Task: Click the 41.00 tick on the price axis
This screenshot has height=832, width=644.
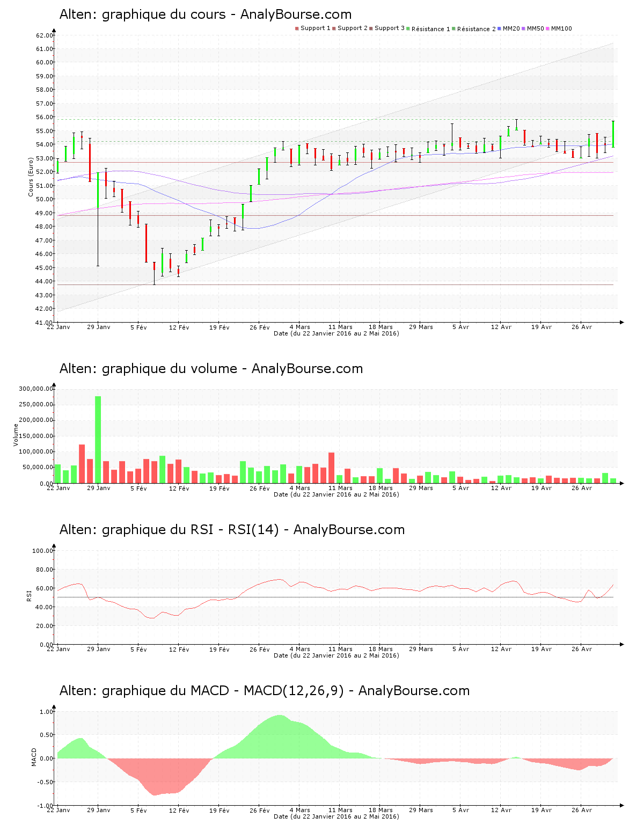Action: coord(44,323)
